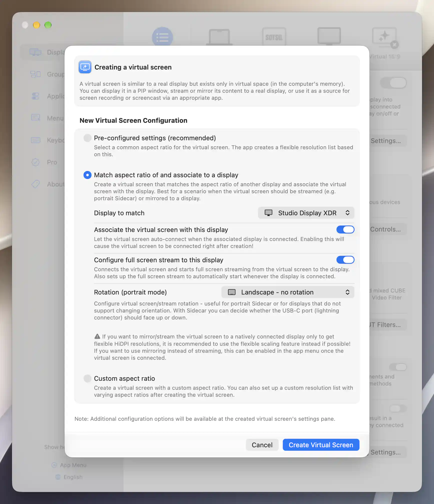Click the external monitor toolbar icon
Image resolution: width=434 pixels, height=504 pixels.
329,36
